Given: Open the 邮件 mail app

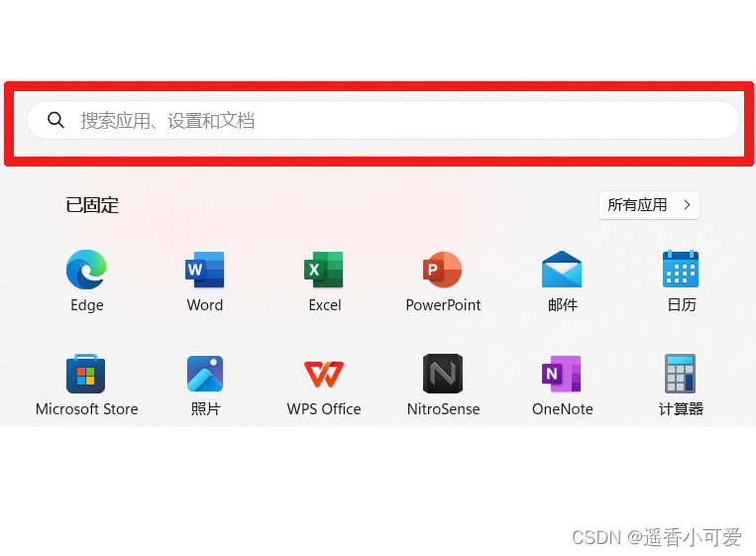Looking at the screenshot, I should 562,281.
